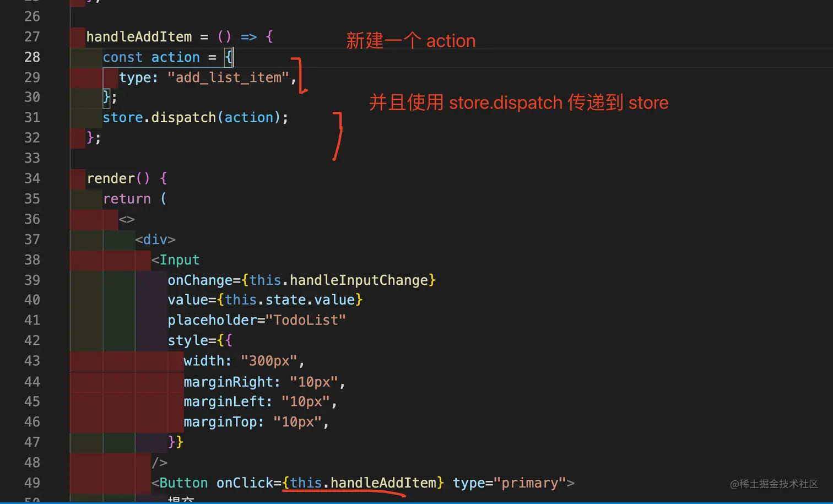Click the "add_list_item" string on line 29
The height and width of the screenshot is (504, 833).
228,78
